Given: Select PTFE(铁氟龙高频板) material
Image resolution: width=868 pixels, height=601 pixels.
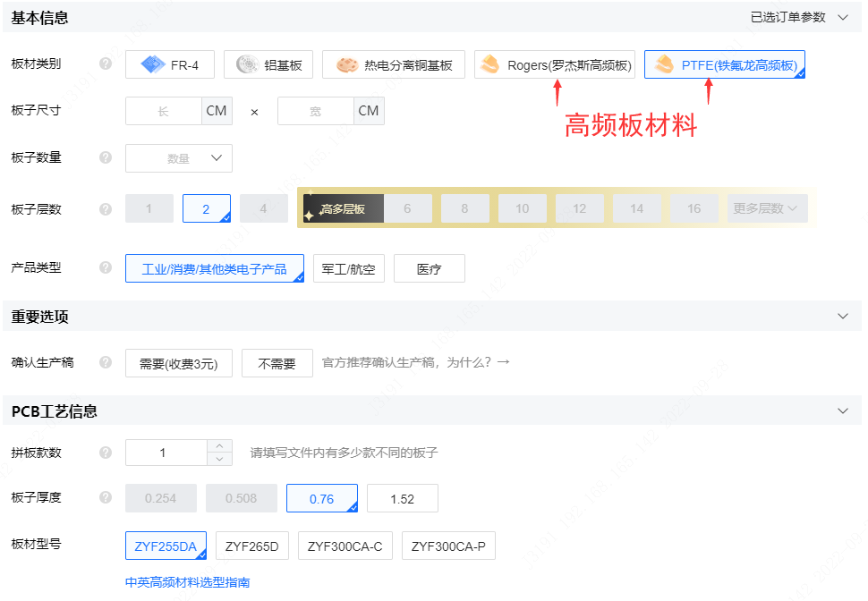Looking at the screenshot, I should tap(725, 64).
